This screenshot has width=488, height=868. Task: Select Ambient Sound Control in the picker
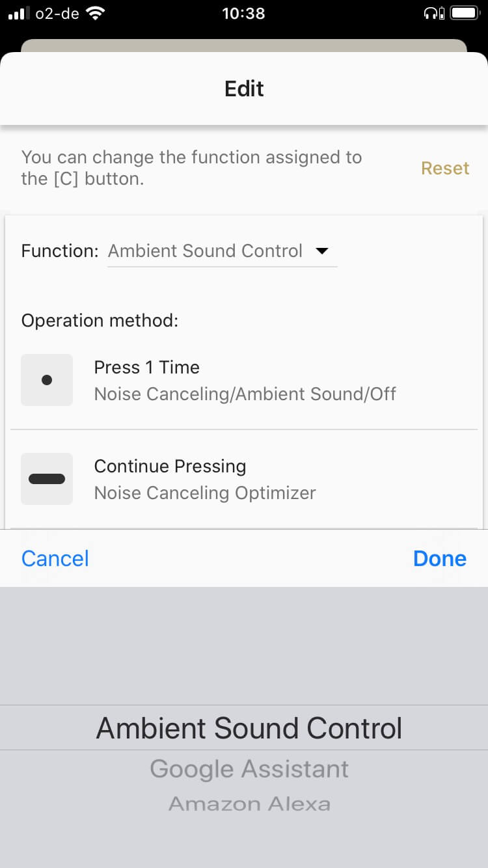pyautogui.click(x=249, y=728)
